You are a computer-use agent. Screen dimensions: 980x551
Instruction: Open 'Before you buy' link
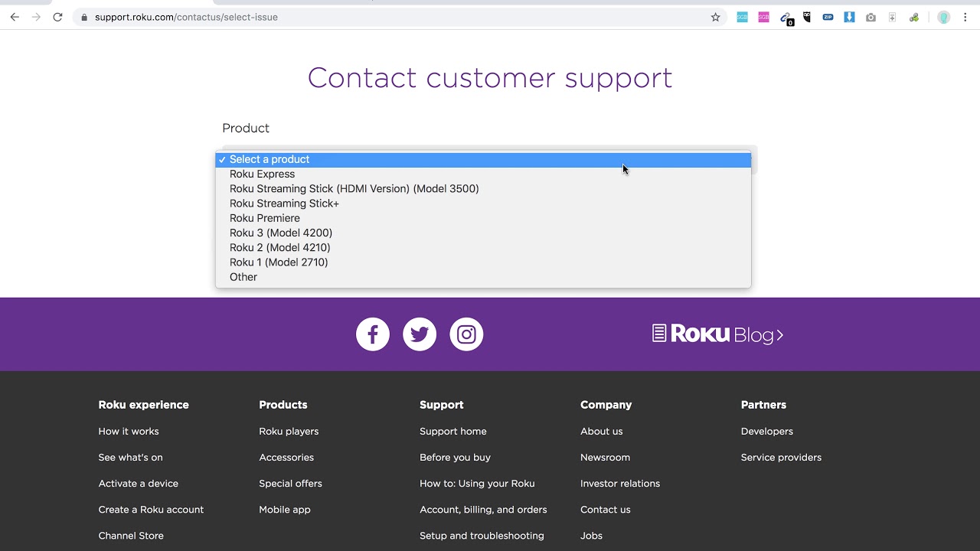click(455, 457)
